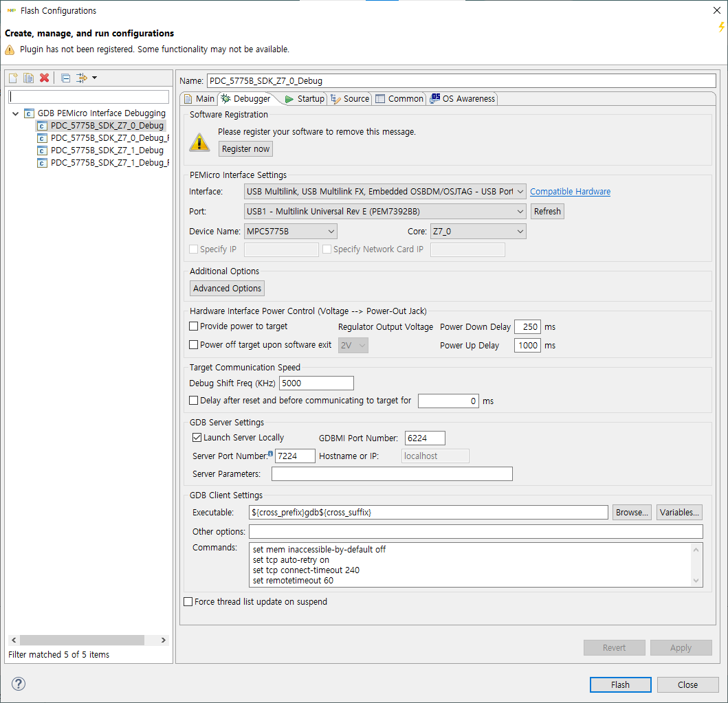This screenshot has height=703, width=728.
Task: Create a new launch configuration
Action: (12, 78)
